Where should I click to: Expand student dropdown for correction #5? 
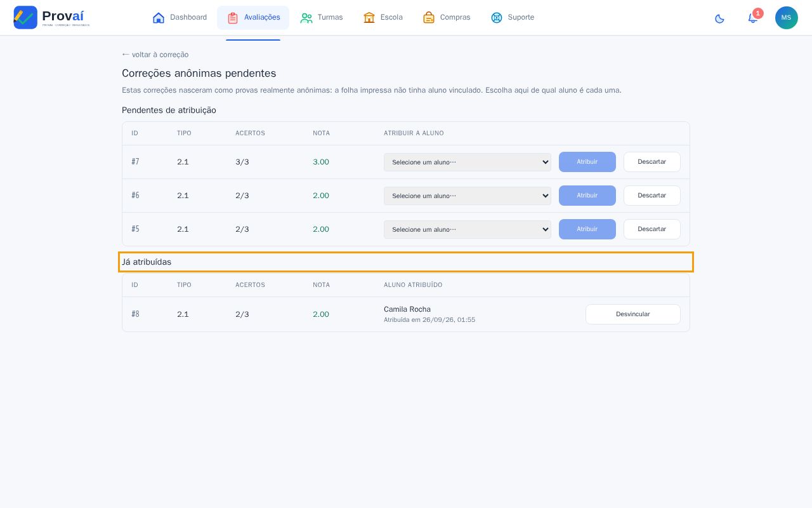(x=468, y=229)
